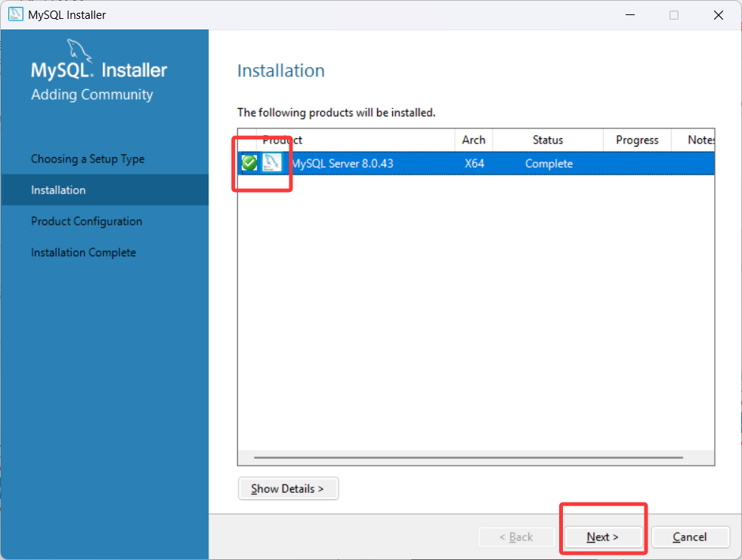Select the Choosing a Setup Type step
The width and height of the screenshot is (742, 560).
[88, 159]
